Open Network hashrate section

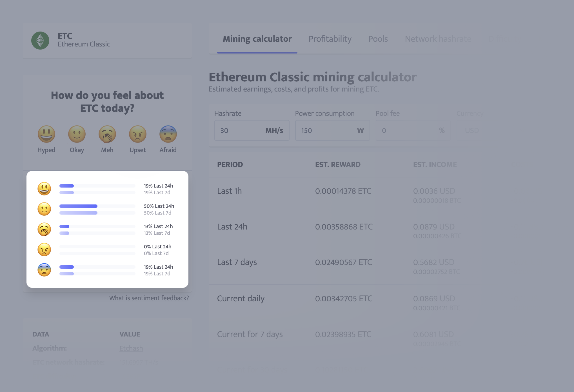(x=438, y=39)
